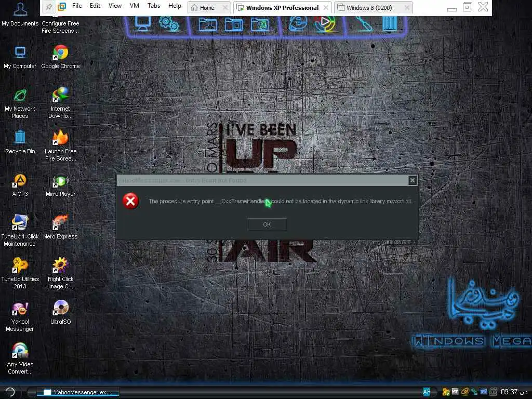Open My Documents desktop icon

coord(20,14)
